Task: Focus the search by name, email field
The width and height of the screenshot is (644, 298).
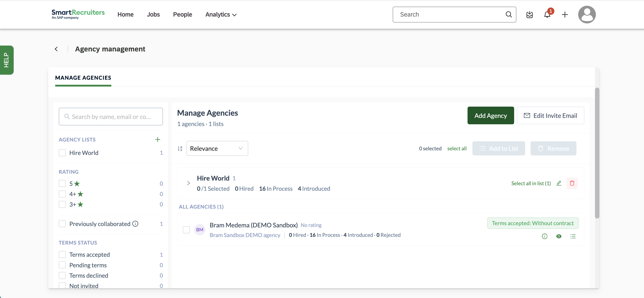Action: (111, 116)
